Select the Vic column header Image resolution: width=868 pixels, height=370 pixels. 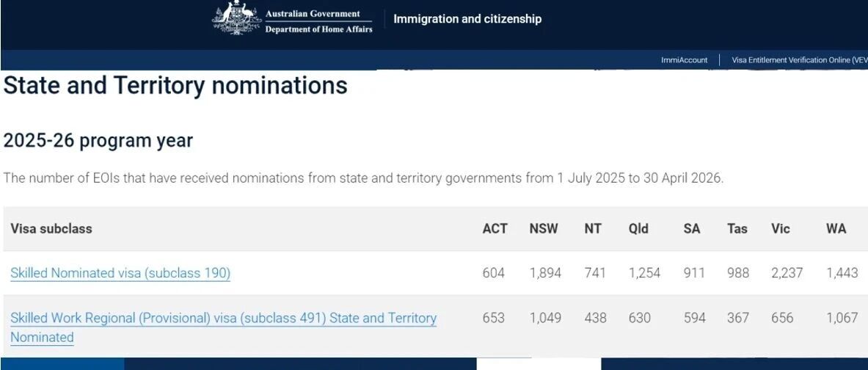click(x=781, y=228)
